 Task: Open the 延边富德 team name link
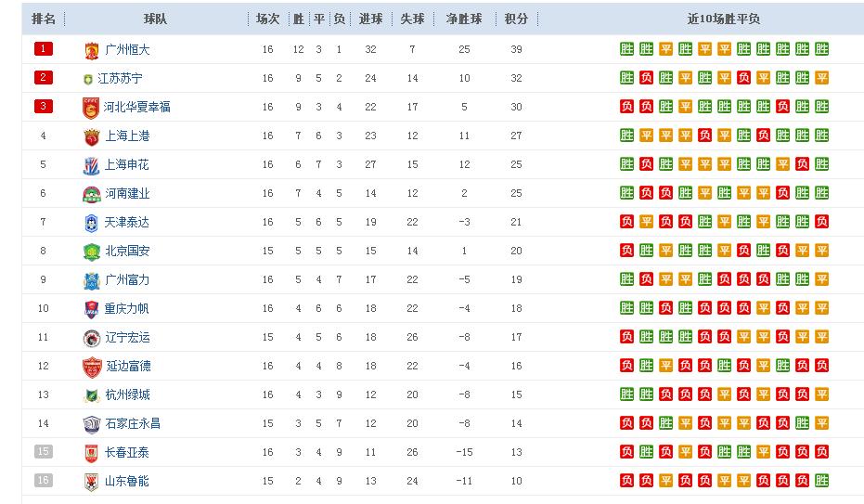[127, 366]
